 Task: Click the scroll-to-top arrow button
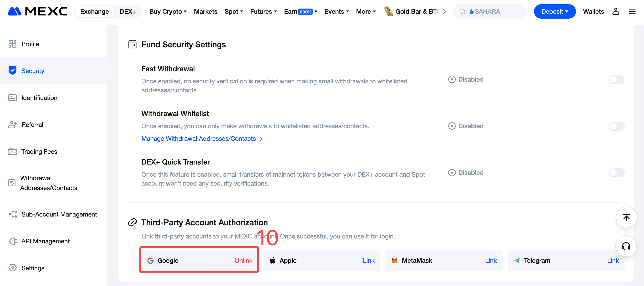coord(626,217)
